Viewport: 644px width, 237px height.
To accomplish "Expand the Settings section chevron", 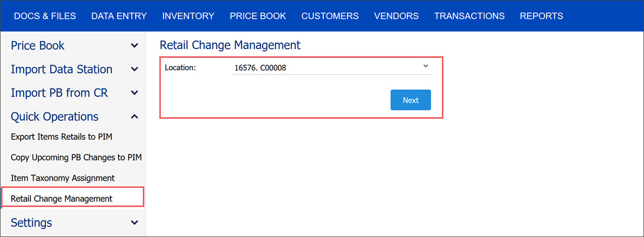I will pyautogui.click(x=135, y=223).
